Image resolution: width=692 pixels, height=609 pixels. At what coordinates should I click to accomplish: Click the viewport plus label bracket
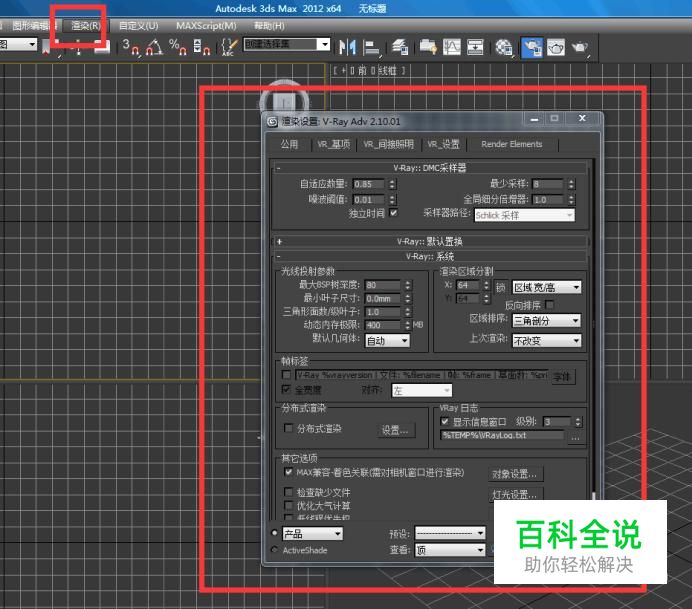tap(343, 71)
